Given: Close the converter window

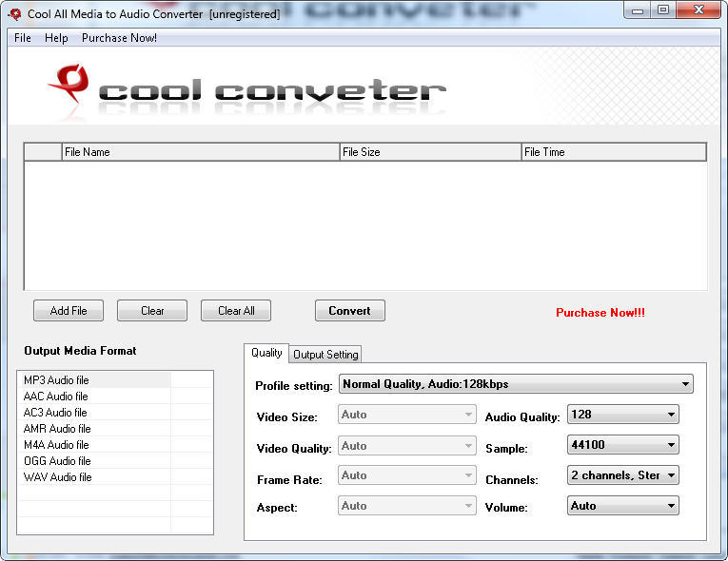Looking at the screenshot, I should (698, 10).
